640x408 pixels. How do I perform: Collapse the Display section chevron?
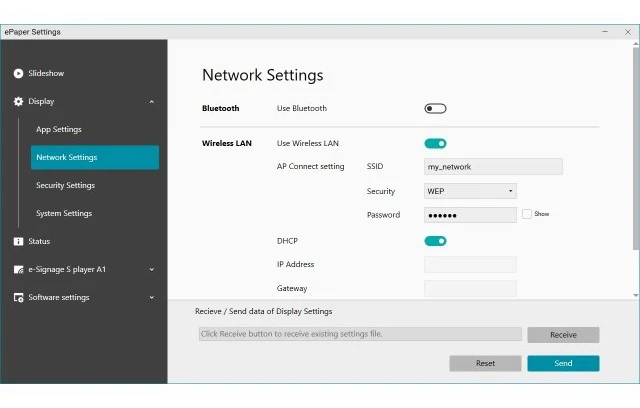(x=151, y=101)
